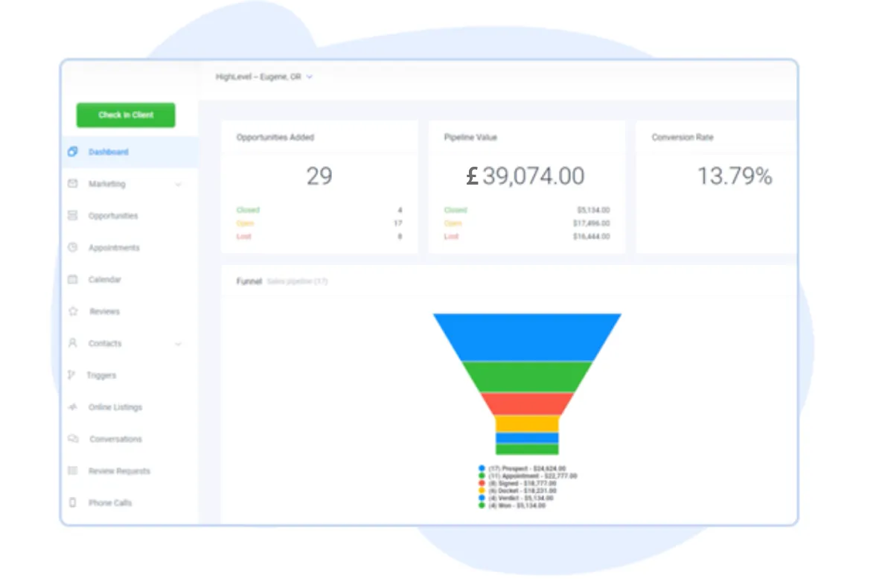882x588 pixels.
Task: Click the Marketing envelope icon
Action: click(72, 183)
